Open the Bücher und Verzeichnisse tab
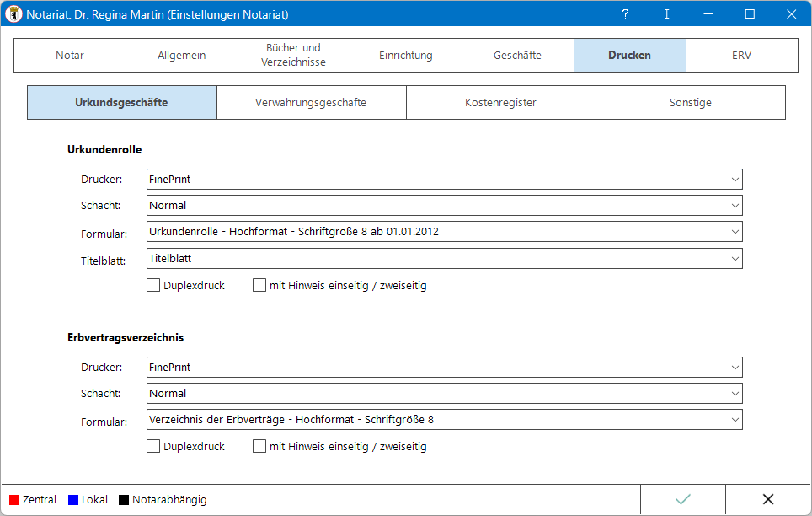 point(294,55)
